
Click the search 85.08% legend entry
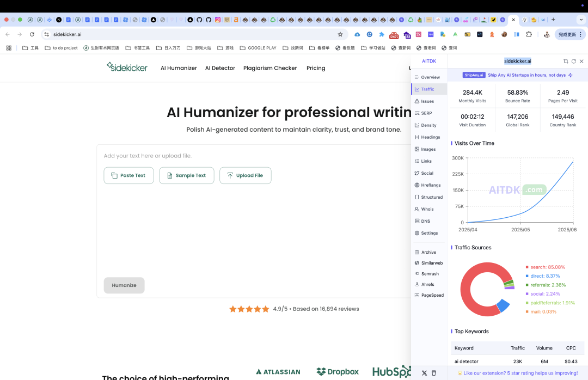pyautogui.click(x=545, y=267)
